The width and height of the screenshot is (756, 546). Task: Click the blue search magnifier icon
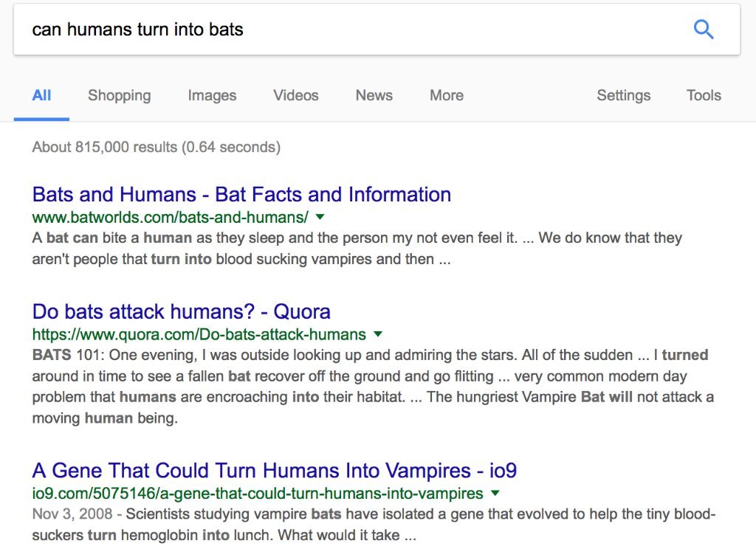point(704,30)
